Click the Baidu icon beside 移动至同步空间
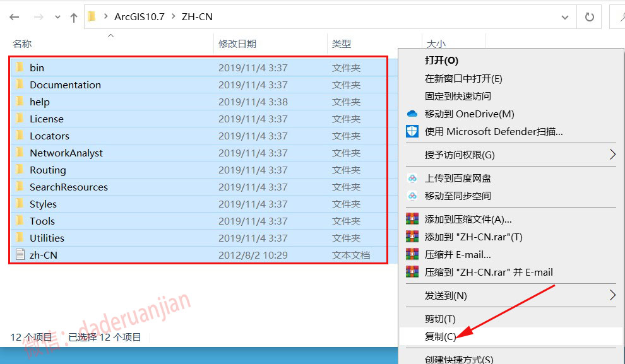The width and height of the screenshot is (625, 364). tap(412, 196)
